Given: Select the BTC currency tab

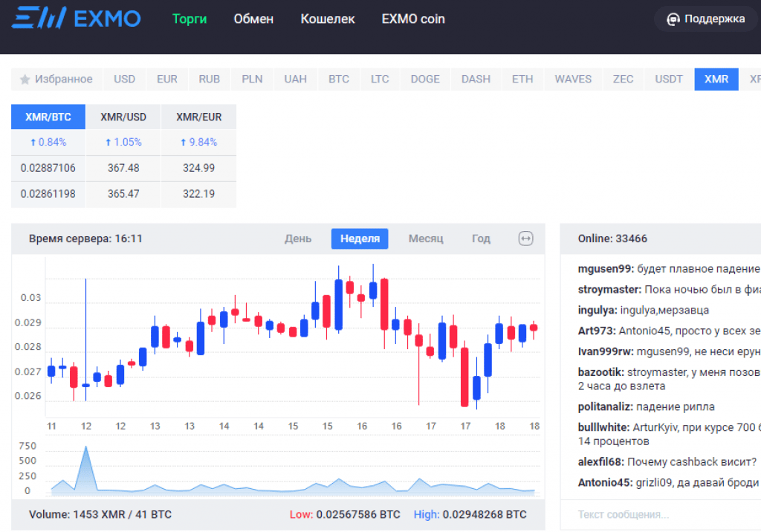Looking at the screenshot, I should tap(339, 79).
